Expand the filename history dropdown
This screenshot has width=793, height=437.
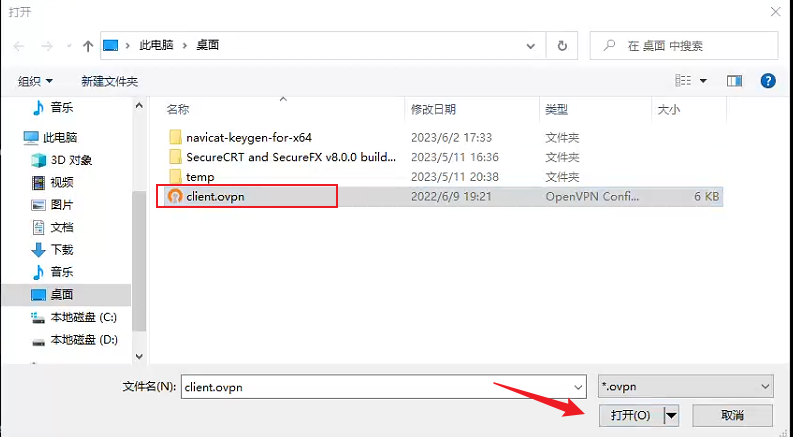point(576,386)
